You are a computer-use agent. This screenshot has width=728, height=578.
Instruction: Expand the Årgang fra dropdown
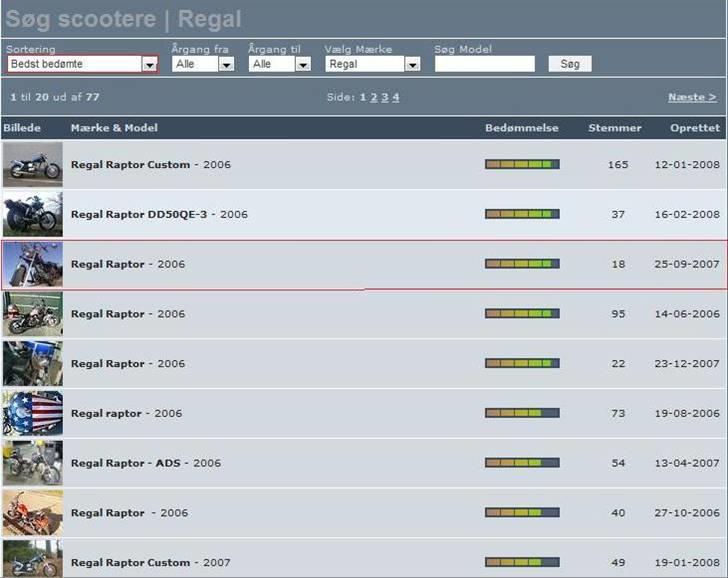(203, 64)
